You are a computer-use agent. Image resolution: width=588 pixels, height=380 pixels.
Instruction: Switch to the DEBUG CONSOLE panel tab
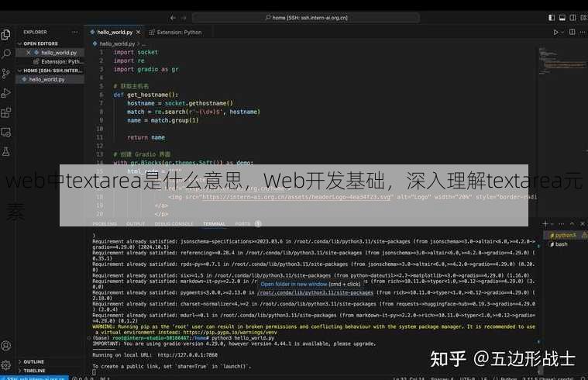point(174,224)
